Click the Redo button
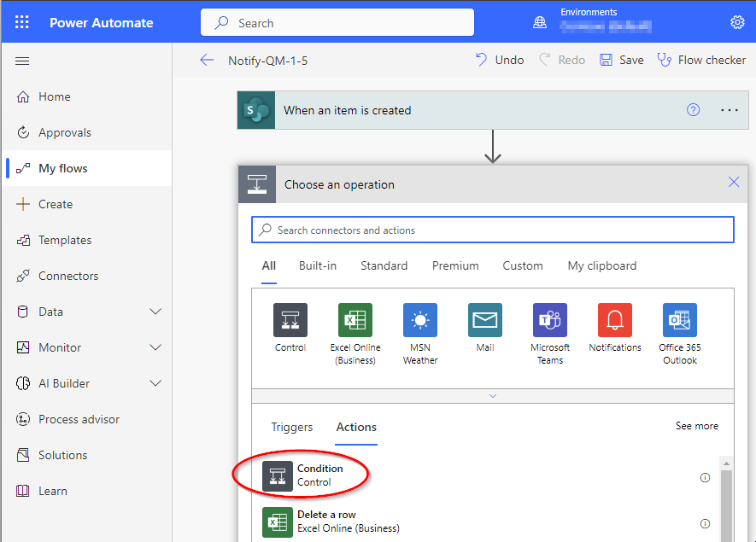Screen dimensions: 756x542 click(562, 60)
